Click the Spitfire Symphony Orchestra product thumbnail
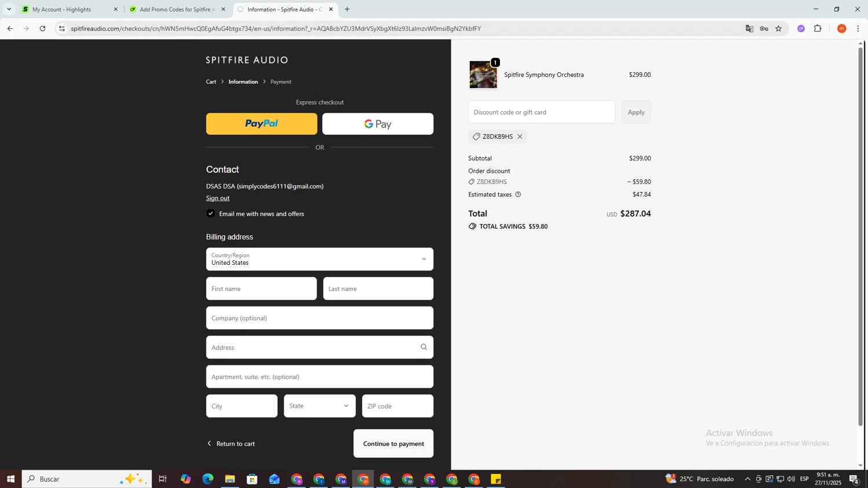The image size is (868, 488). coord(483,75)
